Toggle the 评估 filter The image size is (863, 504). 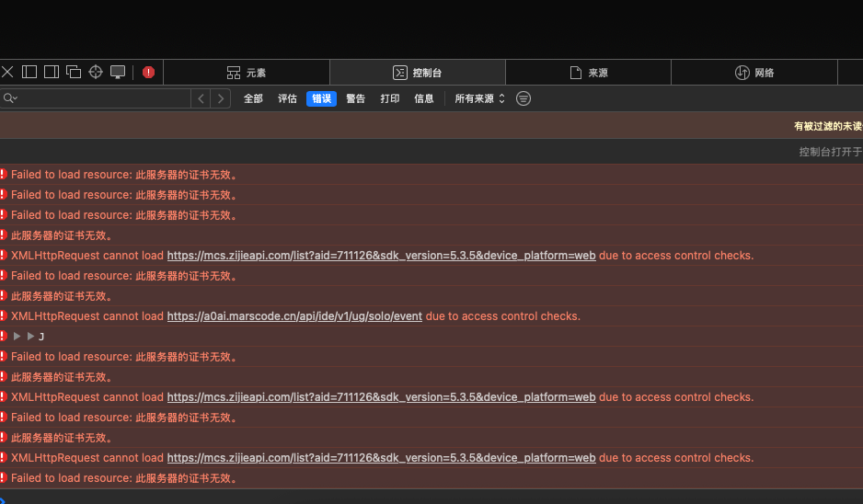pos(287,98)
